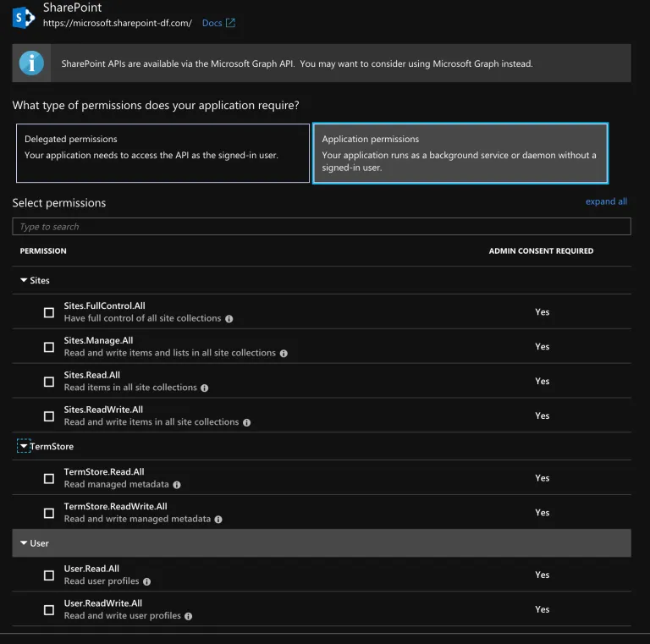This screenshot has width=650, height=644.
Task: Enable the TermStore.Read.All checkbox
Action: (49, 479)
